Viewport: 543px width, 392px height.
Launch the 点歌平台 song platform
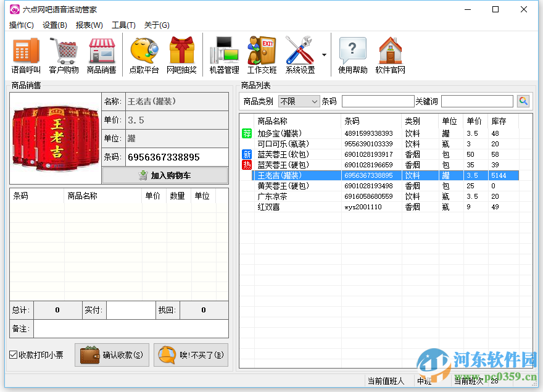pyautogui.click(x=143, y=53)
